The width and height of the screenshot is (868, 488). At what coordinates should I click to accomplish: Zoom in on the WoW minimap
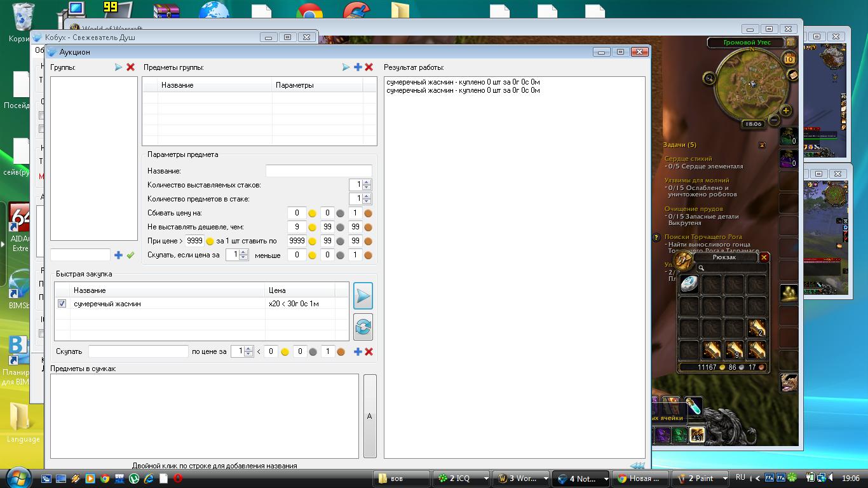786,111
